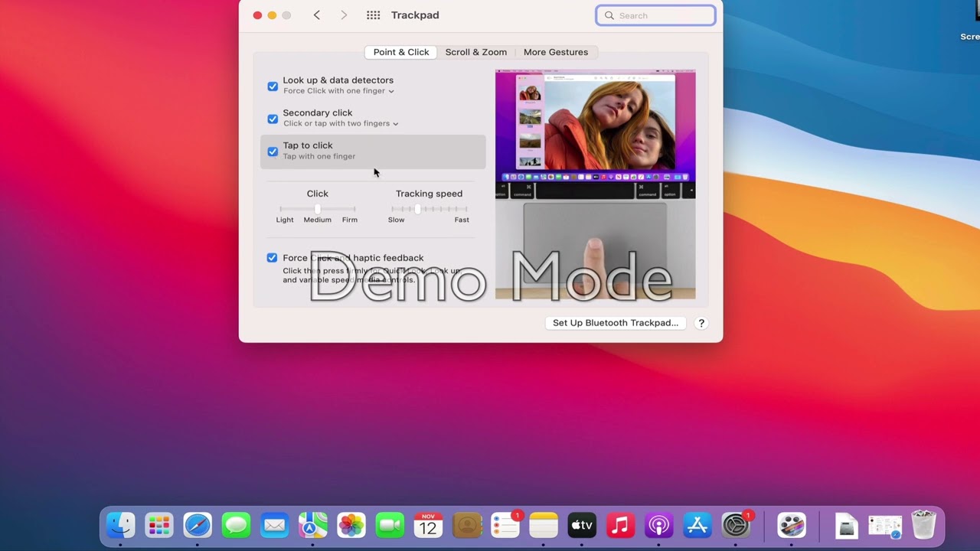Open the Notes app in Dock

pyautogui.click(x=544, y=525)
